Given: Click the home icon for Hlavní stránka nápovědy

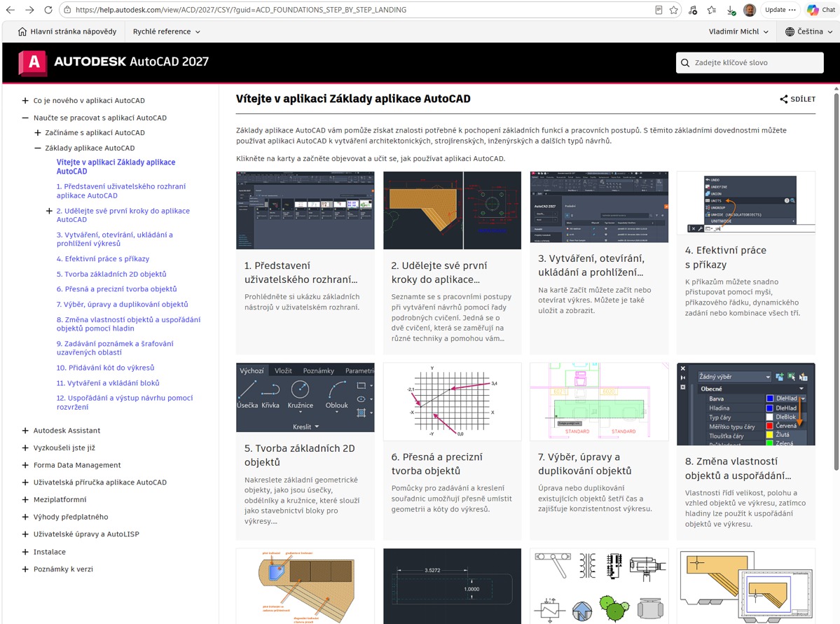Looking at the screenshot, I should click(22, 32).
